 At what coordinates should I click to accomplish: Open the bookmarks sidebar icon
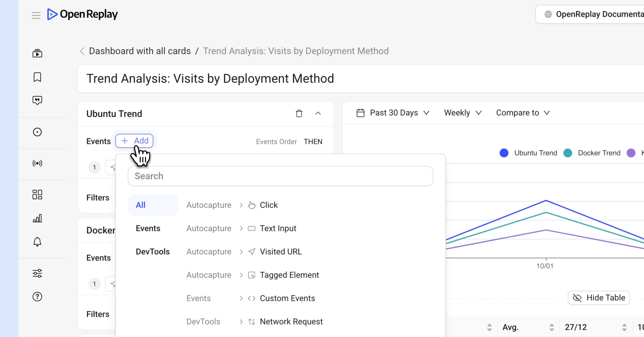point(37,77)
